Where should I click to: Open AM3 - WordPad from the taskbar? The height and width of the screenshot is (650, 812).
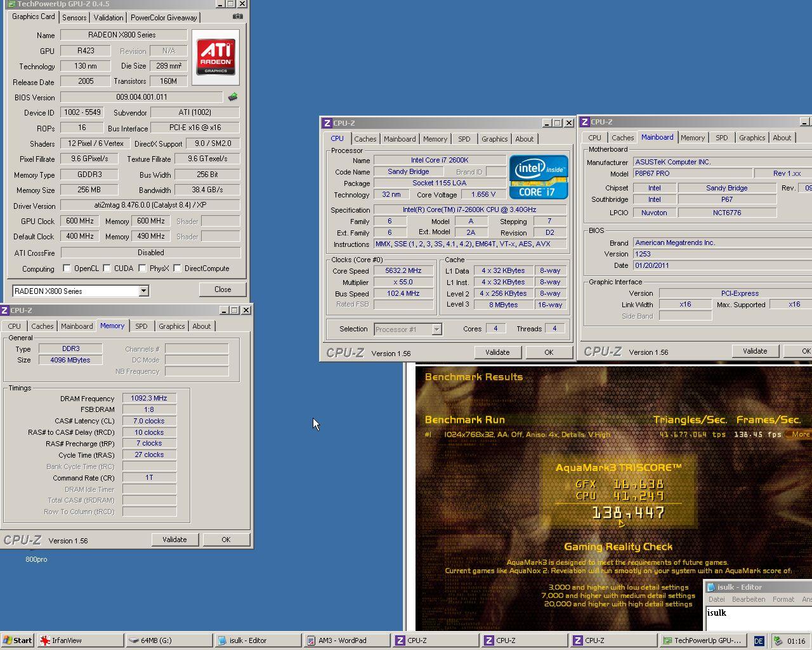tap(347, 640)
